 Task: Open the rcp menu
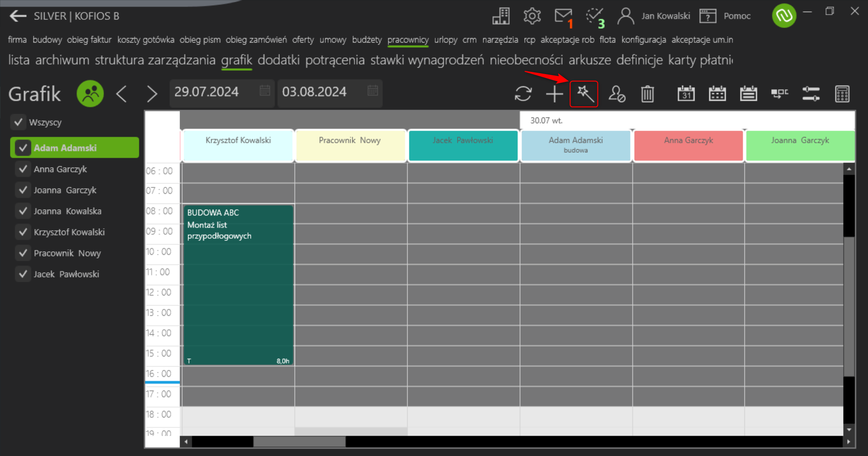(529, 40)
